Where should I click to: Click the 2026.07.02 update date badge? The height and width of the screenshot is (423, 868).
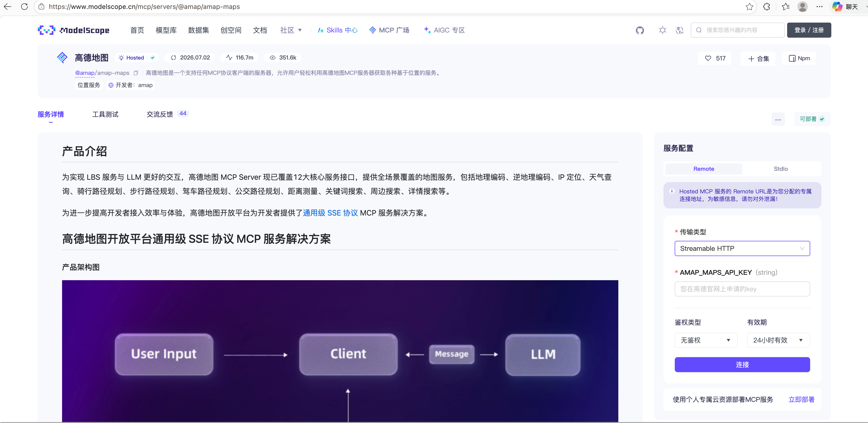190,58
